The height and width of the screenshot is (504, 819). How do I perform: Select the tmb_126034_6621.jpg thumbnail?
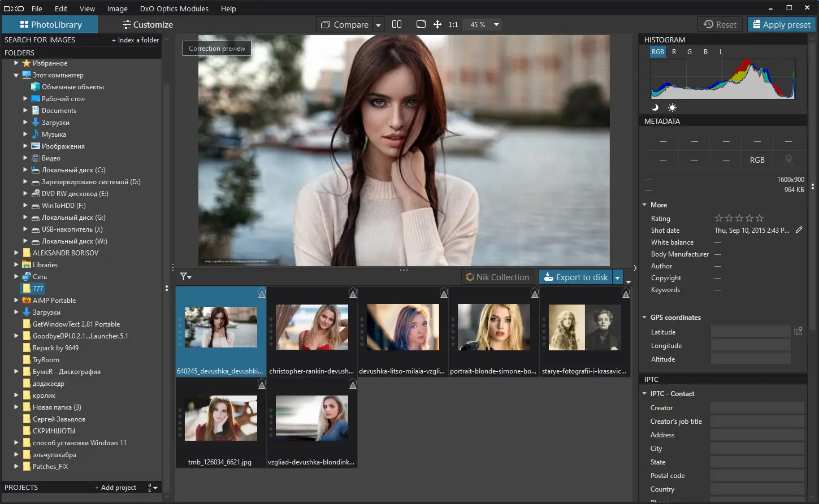pyautogui.click(x=220, y=418)
